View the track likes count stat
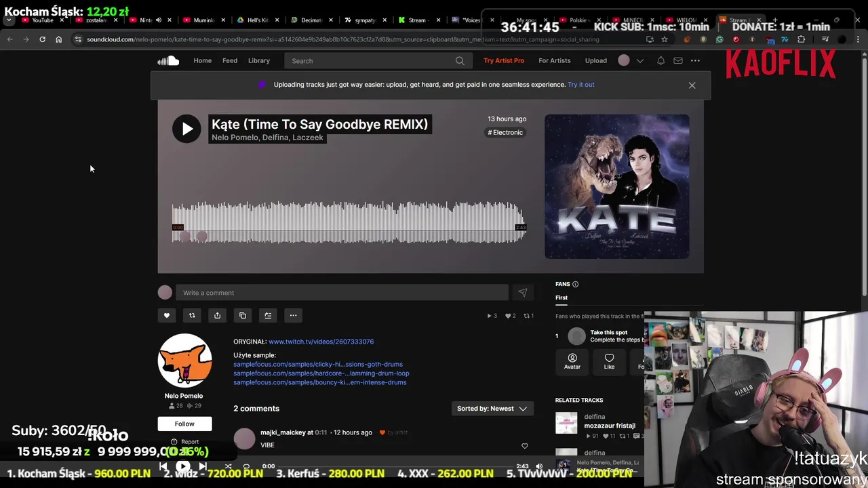This screenshot has height=488, width=868. [x=511, y=316]
